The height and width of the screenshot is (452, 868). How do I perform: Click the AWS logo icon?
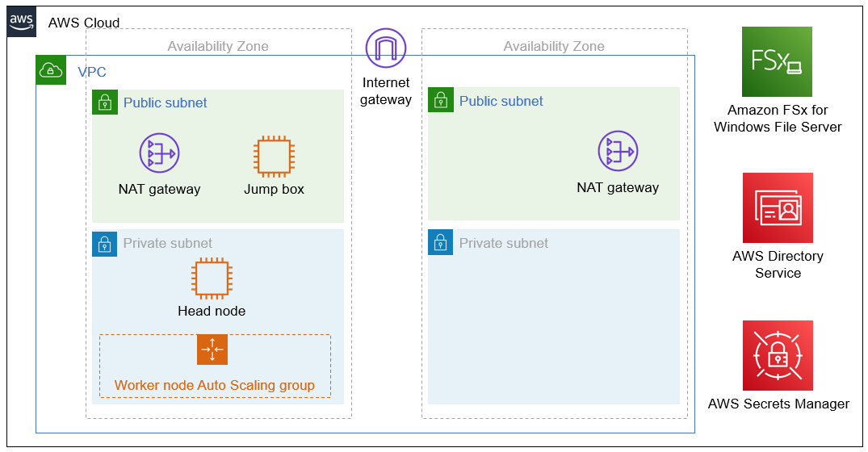pos(22,22)
